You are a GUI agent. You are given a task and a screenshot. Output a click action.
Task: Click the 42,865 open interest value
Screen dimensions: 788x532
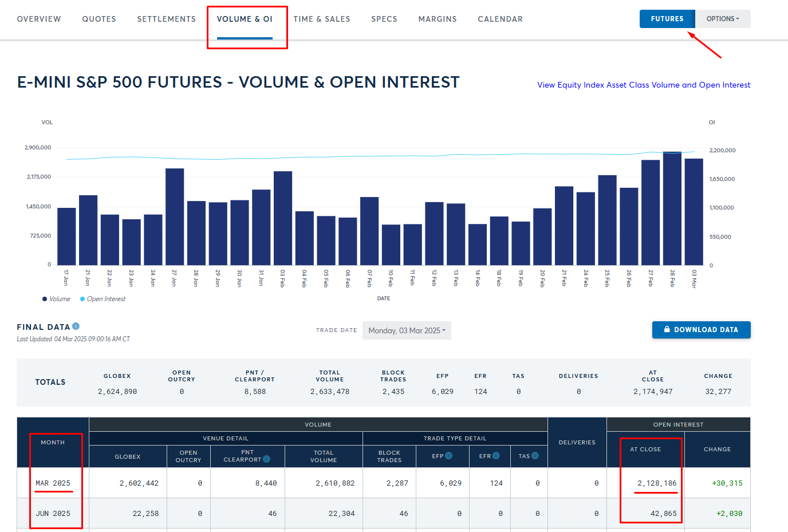(x=664, y=514)
